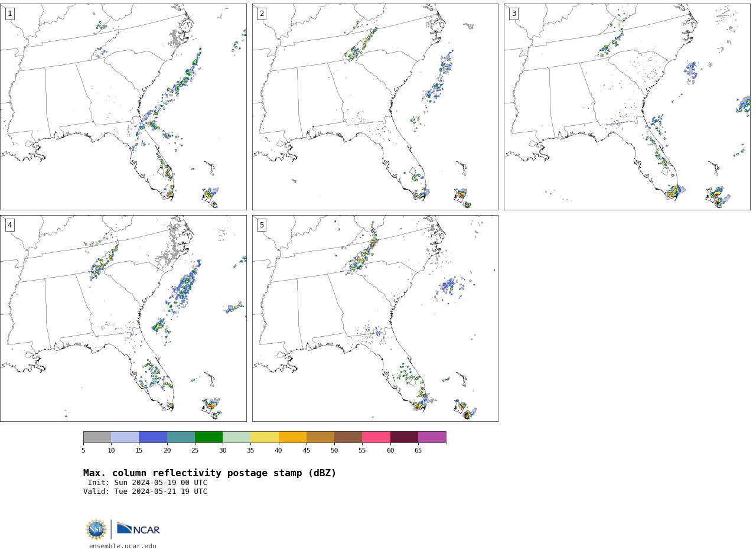Click the orange 40-45 dBZ swatch
The image size is (756, 553).
point(292,437)
